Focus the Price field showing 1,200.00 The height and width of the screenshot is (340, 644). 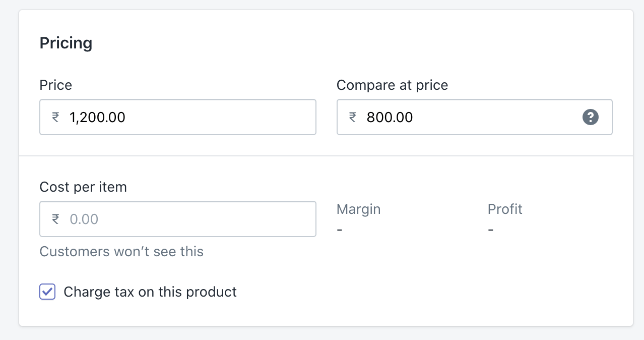click(178, 117)
